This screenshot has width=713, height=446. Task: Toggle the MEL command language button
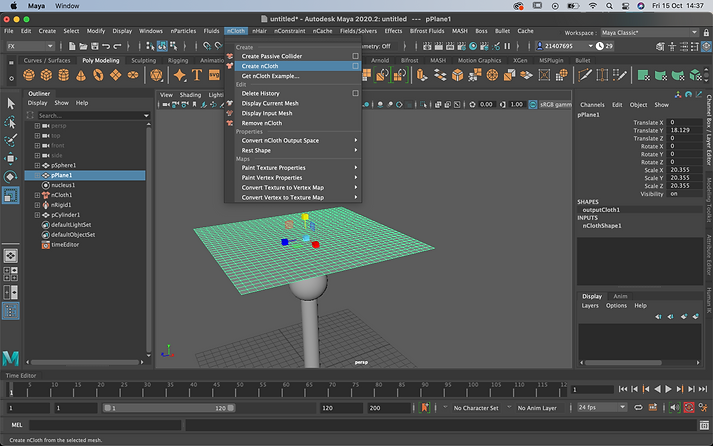coord(17,425)
